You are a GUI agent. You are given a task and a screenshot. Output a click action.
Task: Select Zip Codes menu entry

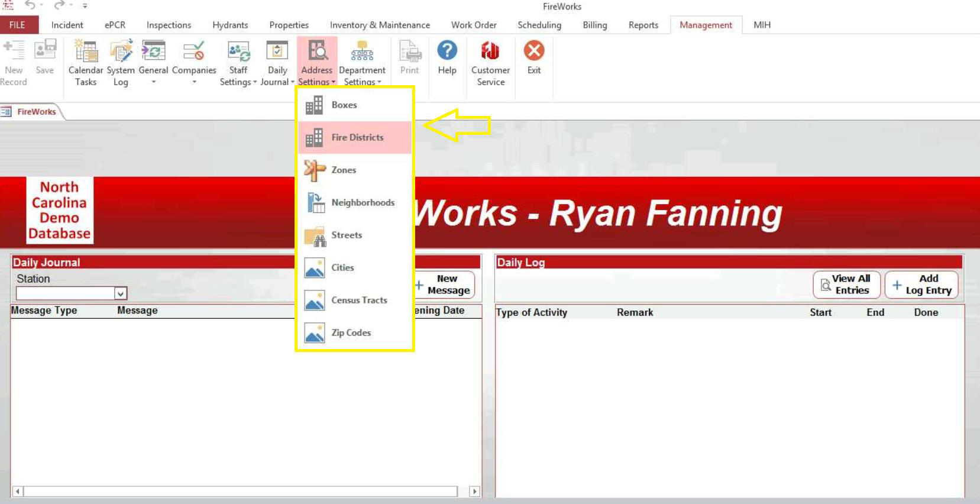coord(355,333)
